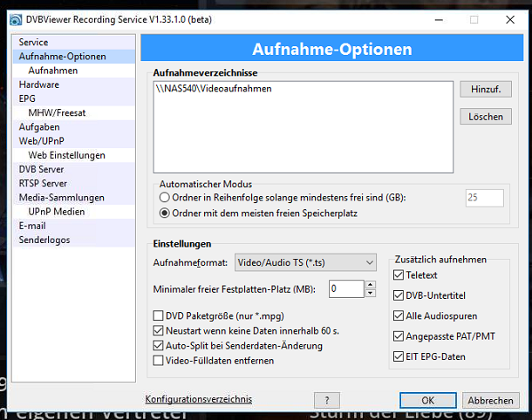532x420 pixels.
Task: Click the Löschen button
Action: point(486,117)
